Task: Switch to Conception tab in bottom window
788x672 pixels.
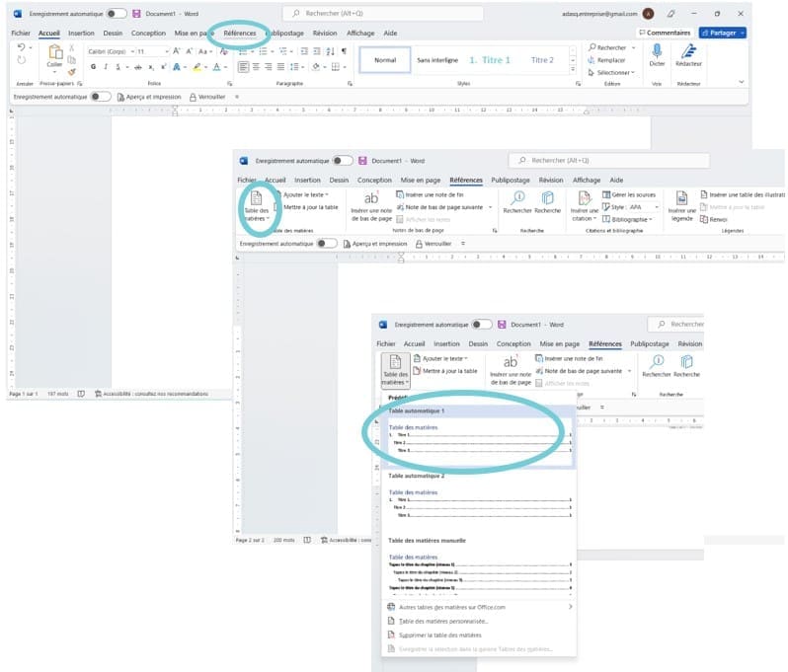Action: pyautogui.click(x=513, y=343)
